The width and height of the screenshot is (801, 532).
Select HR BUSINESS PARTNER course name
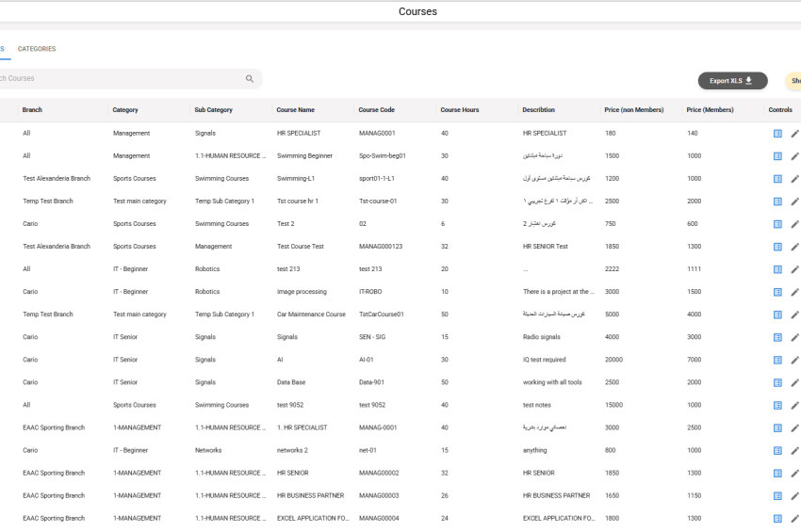[x=310, y=495]
